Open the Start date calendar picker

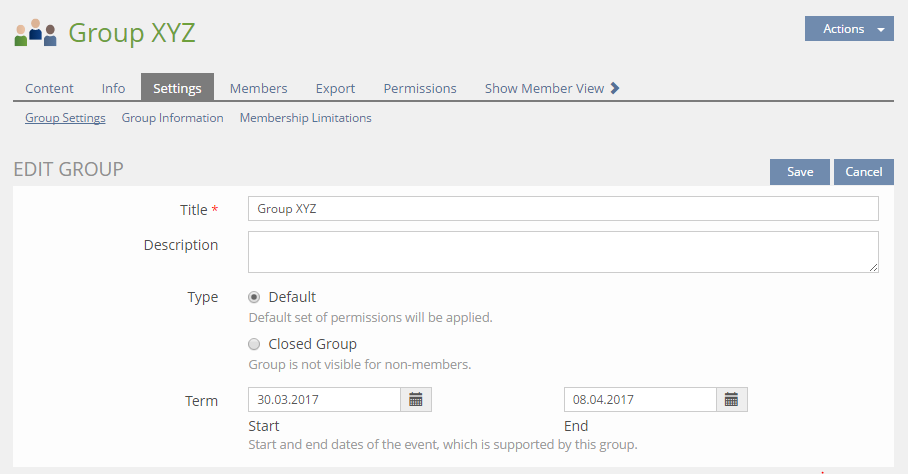tap(416, 400)
